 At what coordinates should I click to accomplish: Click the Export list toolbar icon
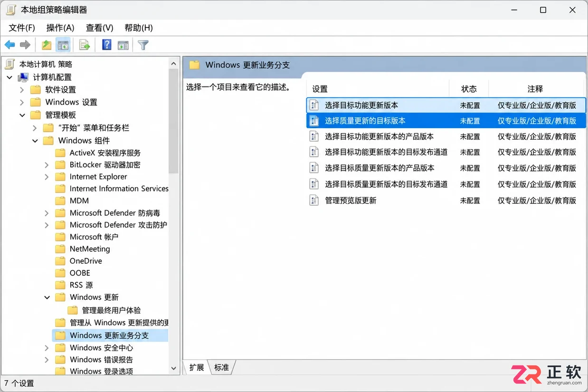point(85,45)
